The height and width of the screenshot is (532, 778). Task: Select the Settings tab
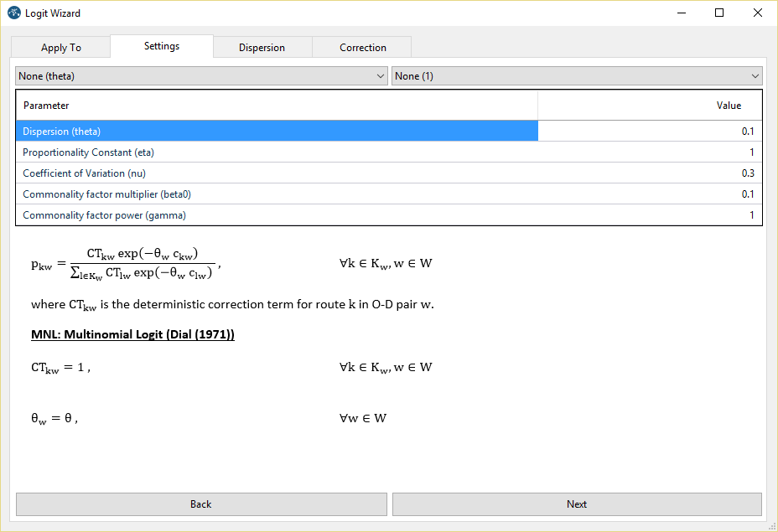(162, 46)
